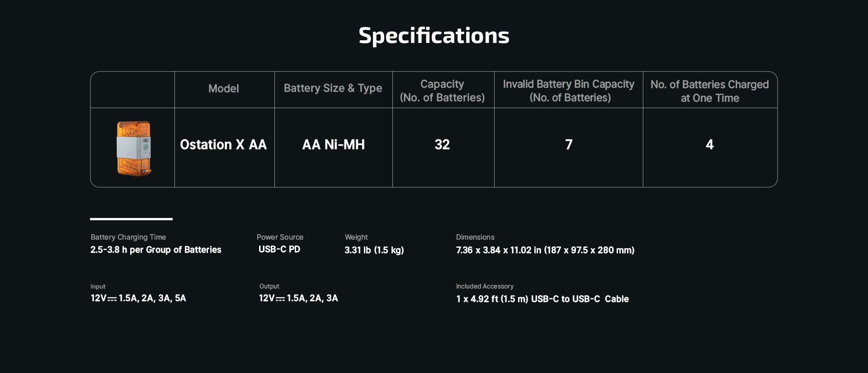This screenshot has width=868, height=373.
Task: Select Invalid Battery Bin Capacity header
Action: click(x=568, y=91)
